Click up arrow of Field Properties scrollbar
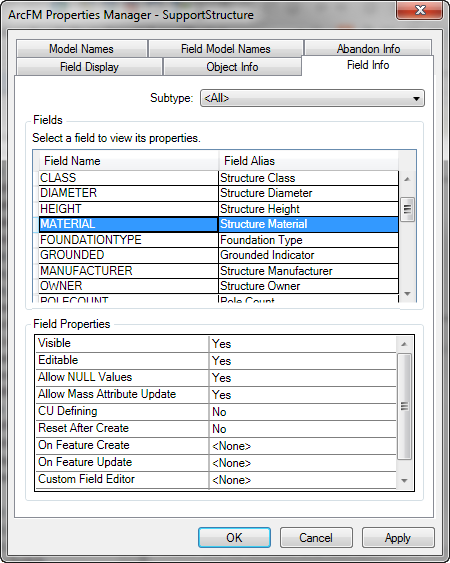 coord(404,344)
